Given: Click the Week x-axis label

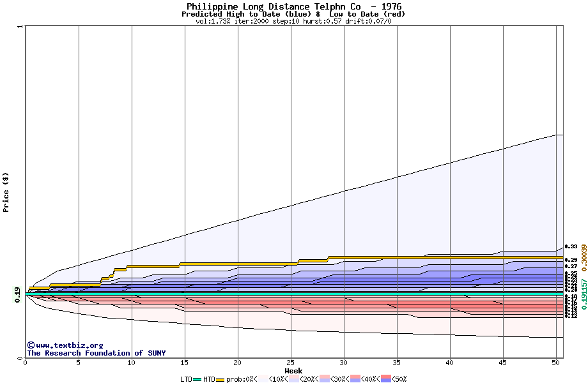Looking at the screenshot, I should pyautogui.click(x=293, y=371).
